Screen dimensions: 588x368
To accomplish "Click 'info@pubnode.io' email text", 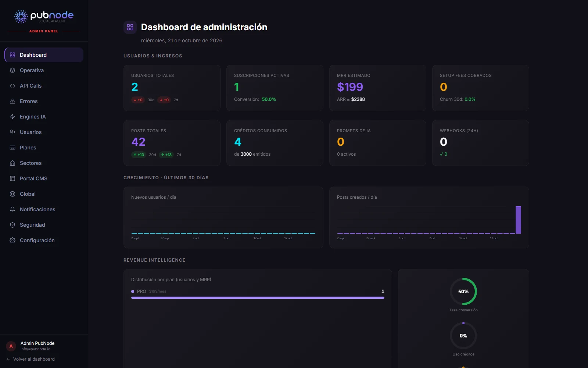I will point(35,349).
